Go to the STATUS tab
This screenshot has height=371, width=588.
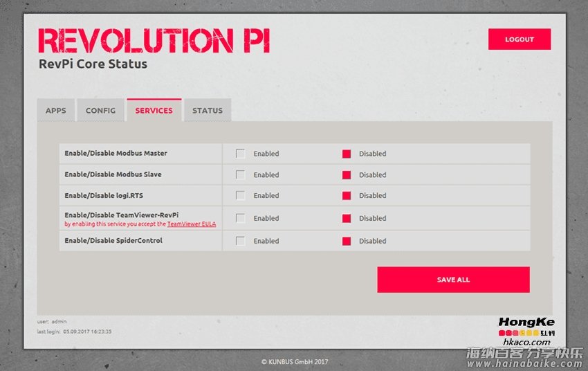pos(208,110)
